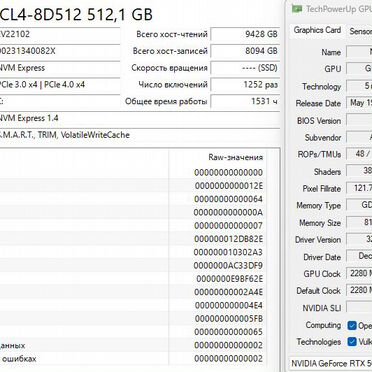372x372 pixels.
Task: Click the total host writes value 8094 GB
Action: 245,51
